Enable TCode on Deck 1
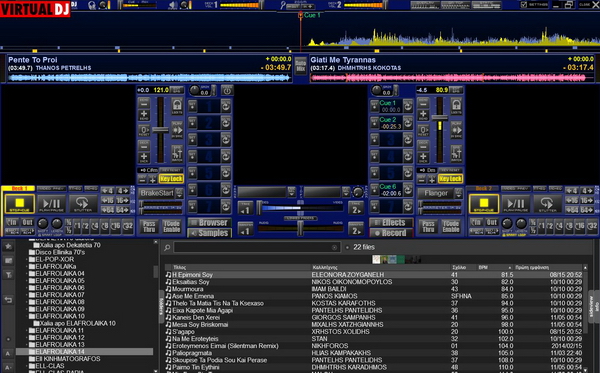Viewport: 600px width, 373px height. (171, 226)
